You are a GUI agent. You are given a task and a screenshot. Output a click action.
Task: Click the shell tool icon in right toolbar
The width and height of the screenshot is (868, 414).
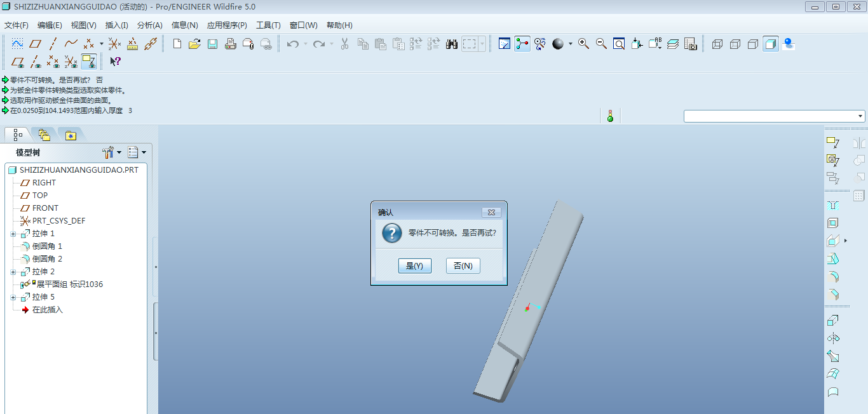click(x=833, y=223)
